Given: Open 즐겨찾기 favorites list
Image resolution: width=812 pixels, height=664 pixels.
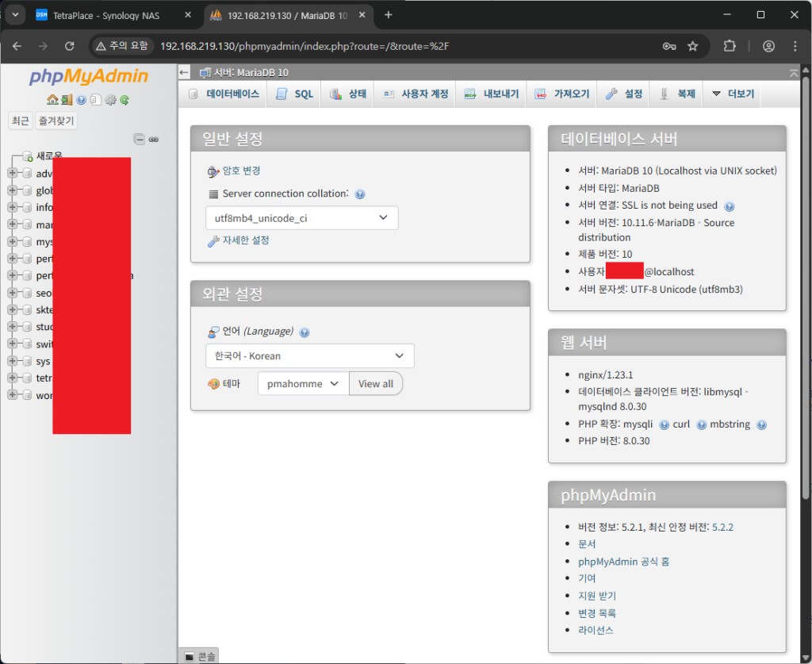Looking at the screenshot, I should [56, 121].
